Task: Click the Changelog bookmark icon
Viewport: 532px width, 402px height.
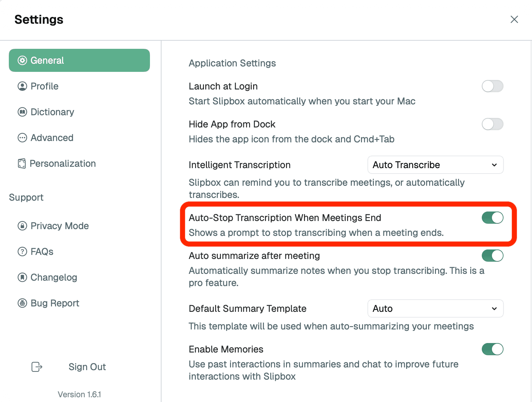Action: pos(22,277)
